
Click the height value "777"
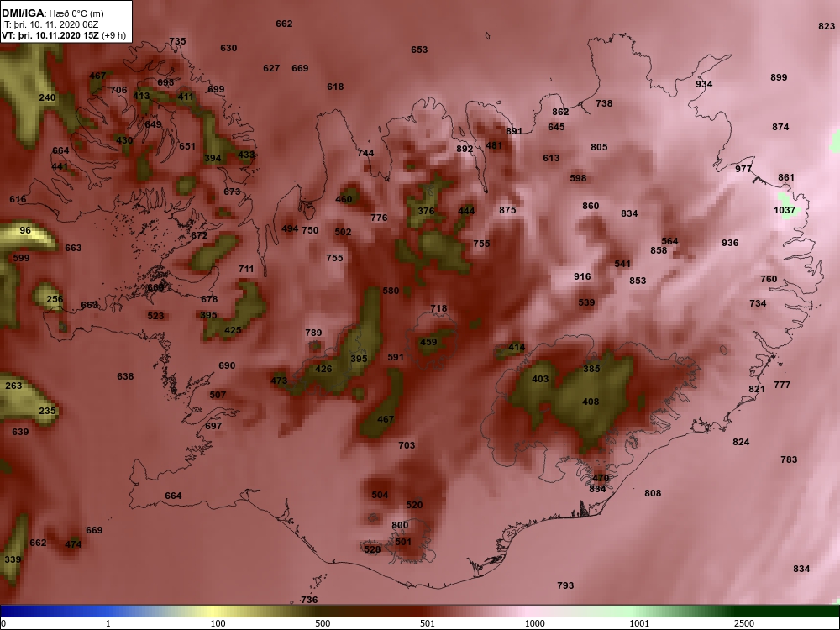[782, 385]
